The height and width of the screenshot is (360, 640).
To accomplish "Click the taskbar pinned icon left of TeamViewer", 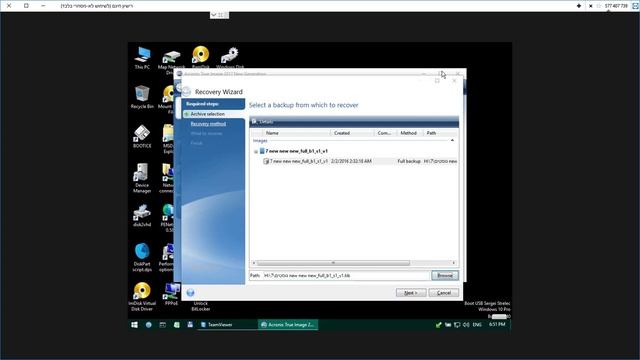I will (190, 325).
